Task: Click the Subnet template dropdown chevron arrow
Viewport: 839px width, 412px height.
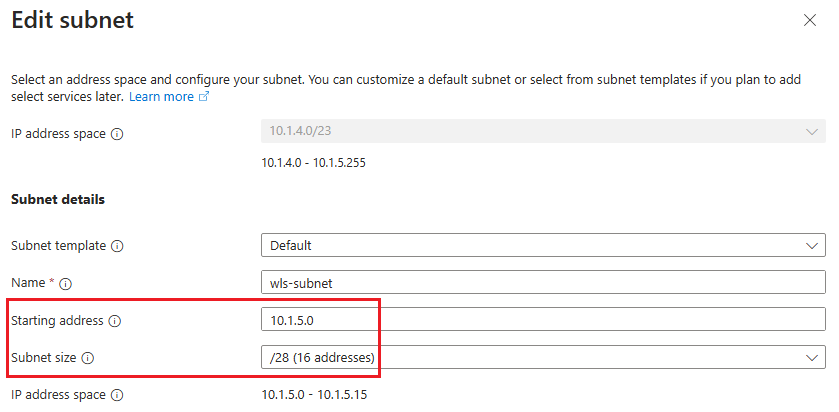Action: [810, 245]
